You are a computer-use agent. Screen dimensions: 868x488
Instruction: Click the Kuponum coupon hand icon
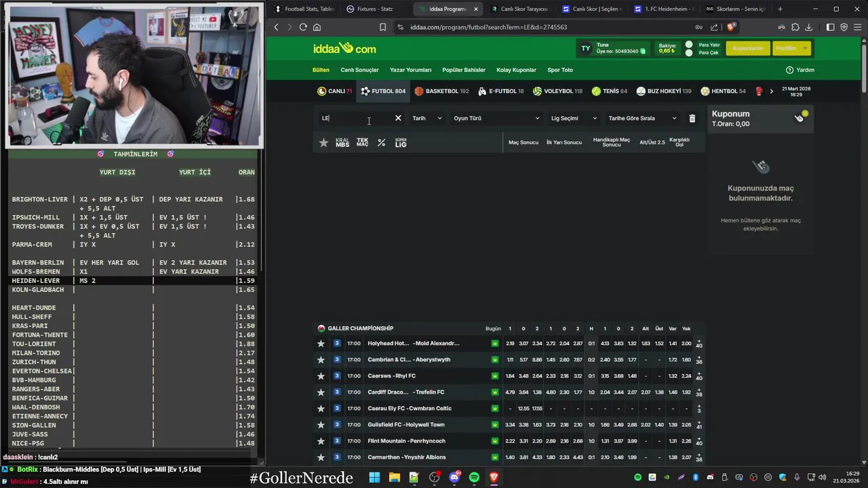coord(800,117)
